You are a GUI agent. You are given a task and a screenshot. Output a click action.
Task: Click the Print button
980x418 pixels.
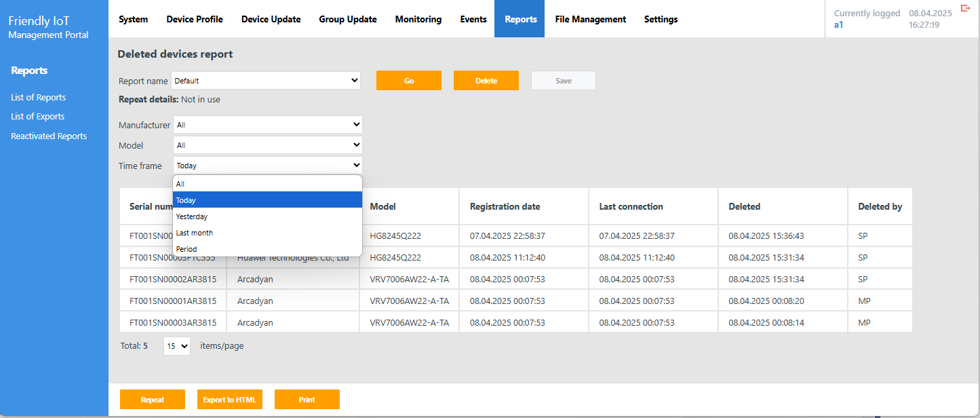coord(307,400)
